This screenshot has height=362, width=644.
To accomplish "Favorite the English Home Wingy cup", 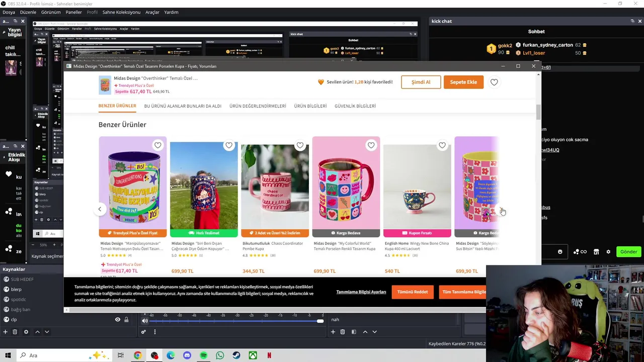I will coord(442,145).
